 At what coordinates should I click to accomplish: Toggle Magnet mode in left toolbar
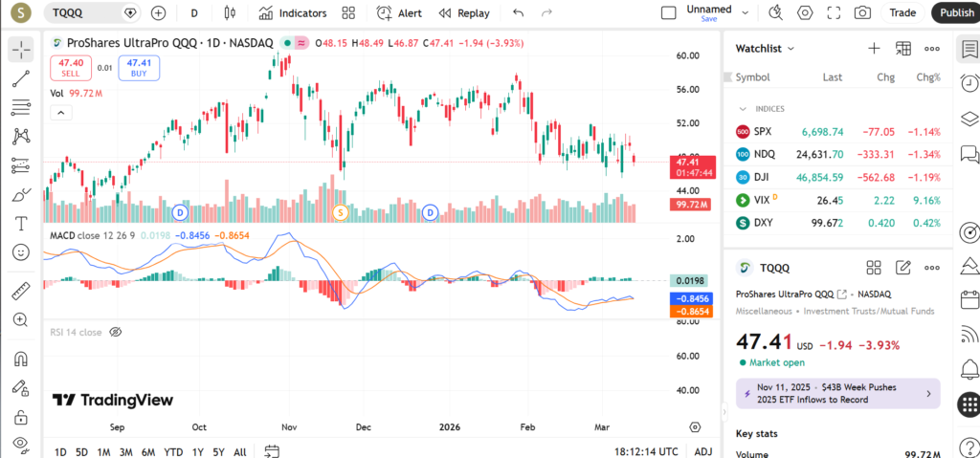21,360
